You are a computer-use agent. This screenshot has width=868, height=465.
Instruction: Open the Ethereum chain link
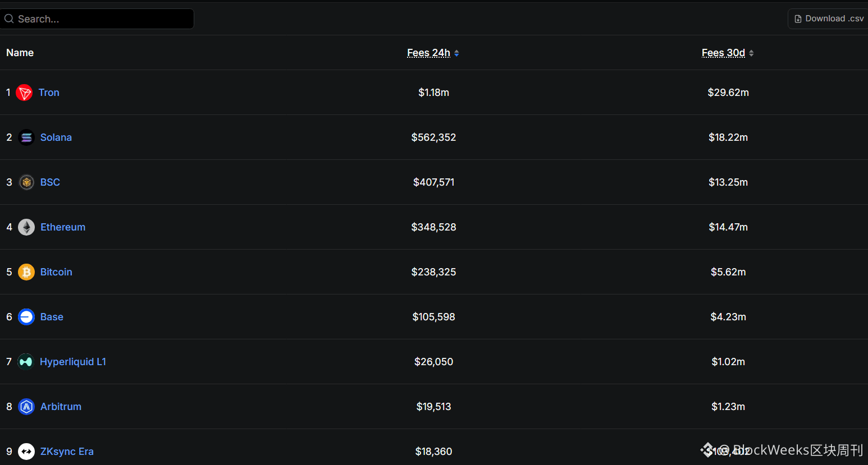(63, 227)
